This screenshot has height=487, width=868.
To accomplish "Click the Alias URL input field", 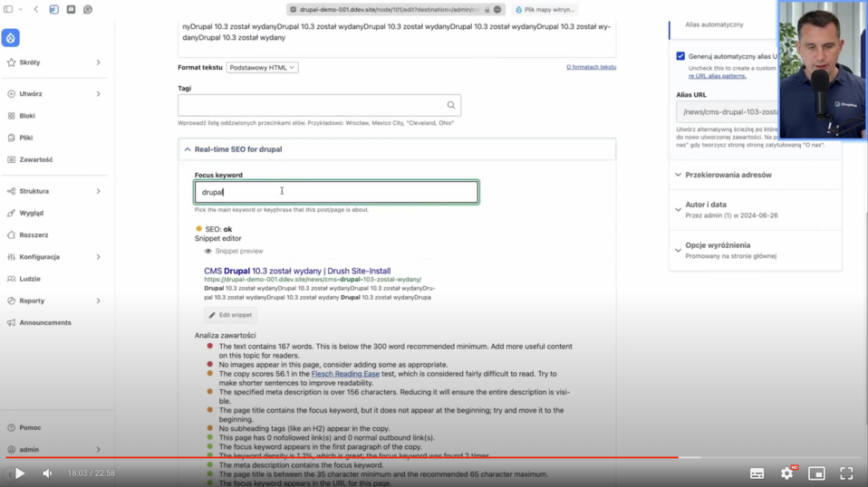I will point(728,111).
